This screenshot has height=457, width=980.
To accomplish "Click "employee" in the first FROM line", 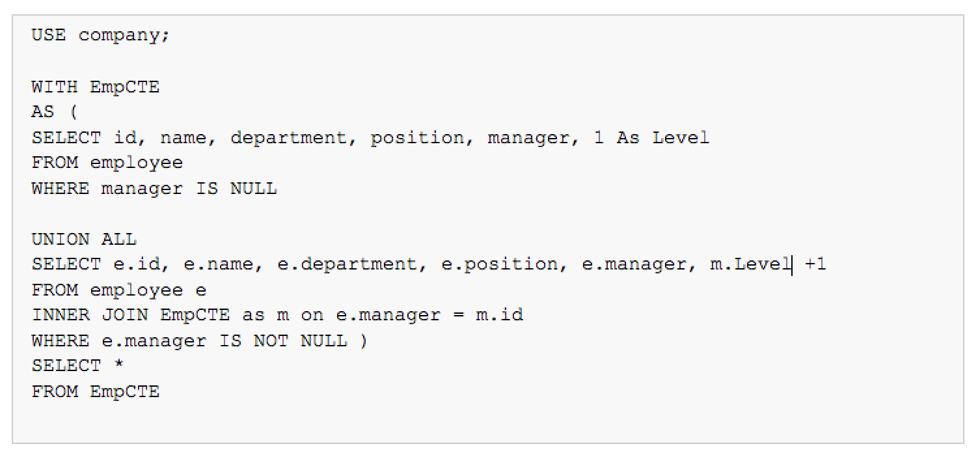I will click(x=137, y=163).
